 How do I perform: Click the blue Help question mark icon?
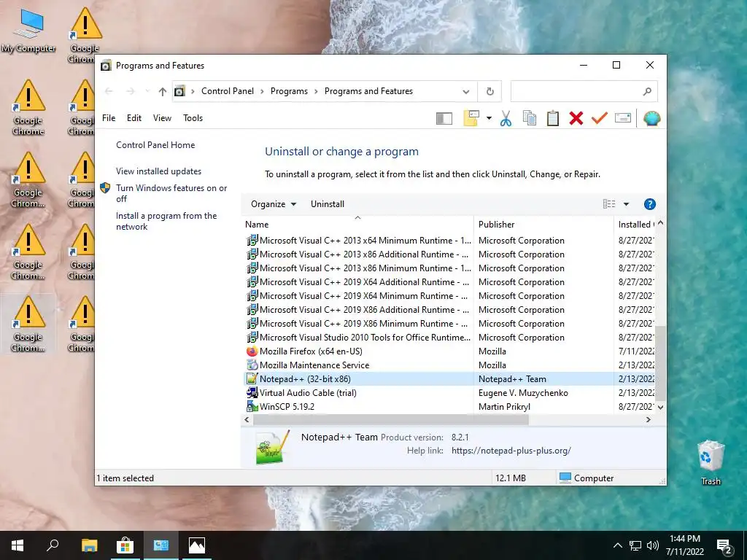click(x=650, y=204)
